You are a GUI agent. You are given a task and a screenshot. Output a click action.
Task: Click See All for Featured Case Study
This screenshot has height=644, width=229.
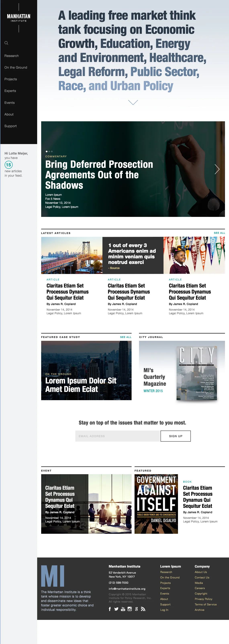pyautogui.click(x=126, y=337)
